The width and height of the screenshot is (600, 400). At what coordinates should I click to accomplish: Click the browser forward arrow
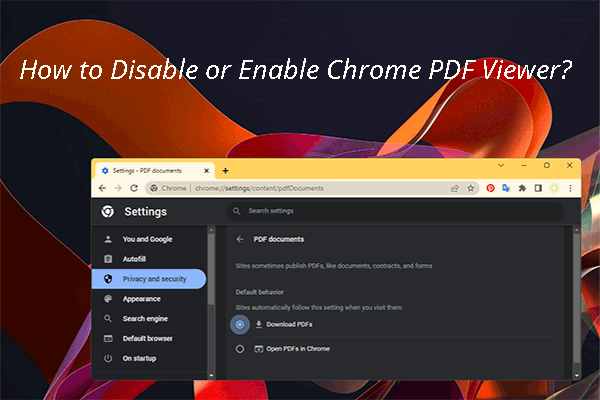coord(118,188)
